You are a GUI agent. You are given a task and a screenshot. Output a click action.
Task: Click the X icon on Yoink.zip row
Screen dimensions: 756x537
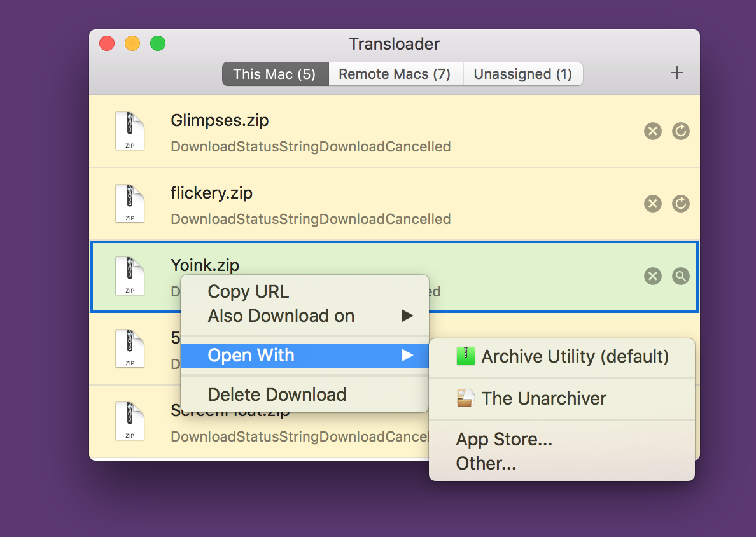click(x=653, y=276)
